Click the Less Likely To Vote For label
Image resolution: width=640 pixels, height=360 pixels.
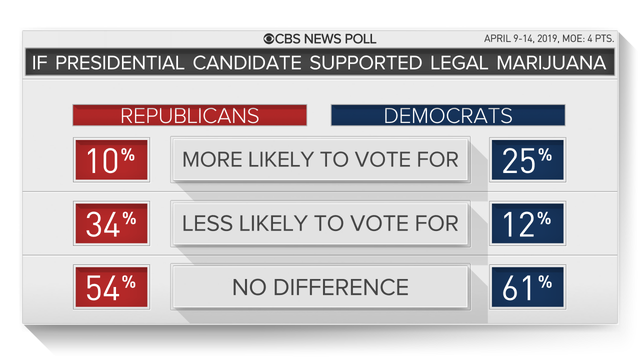pos(320,223)
